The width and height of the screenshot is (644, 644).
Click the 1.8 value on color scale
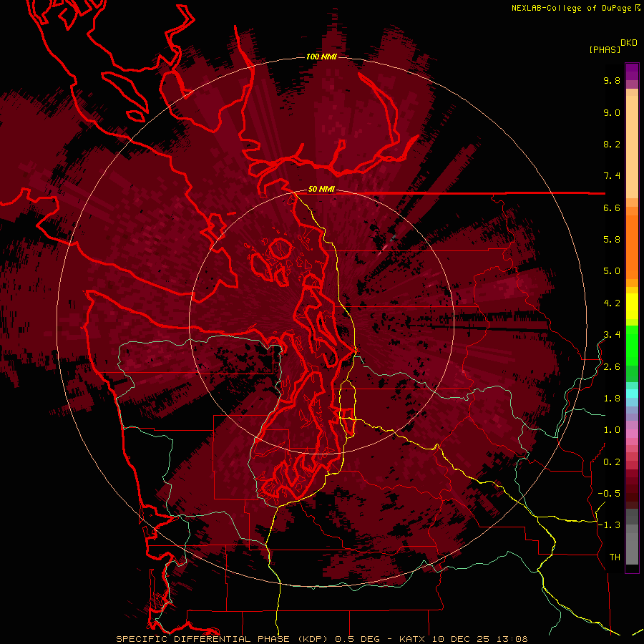(x=612, y=399)
